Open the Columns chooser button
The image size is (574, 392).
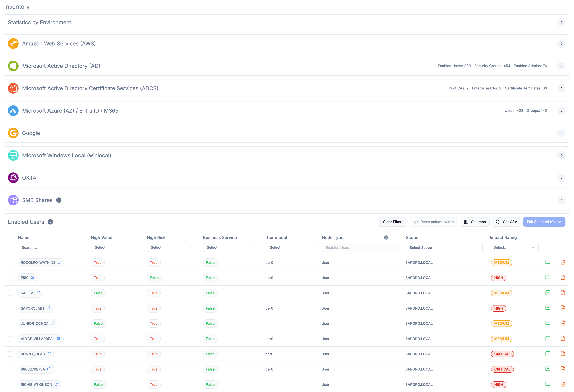click(474, 222)
